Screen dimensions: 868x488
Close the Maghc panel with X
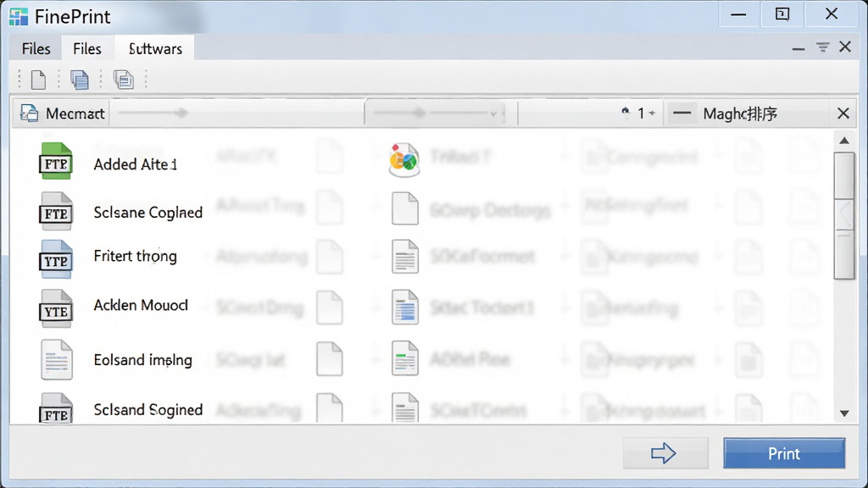[x=843, y=114]
